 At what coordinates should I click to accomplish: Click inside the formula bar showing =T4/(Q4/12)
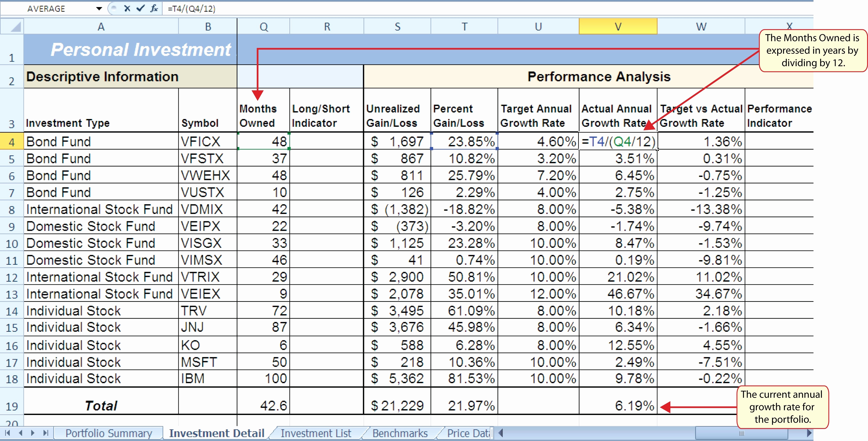point(270,9)
